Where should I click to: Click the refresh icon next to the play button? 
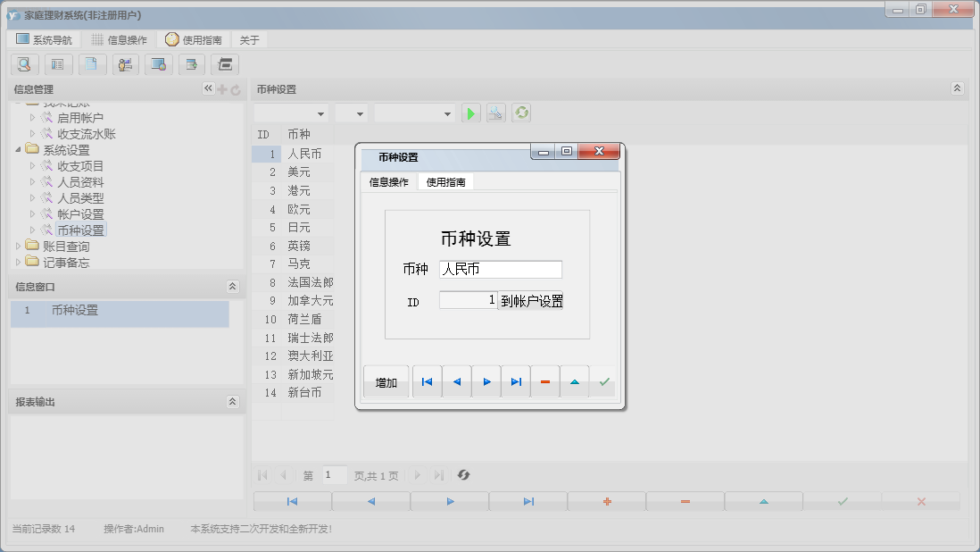pos(521,112)
